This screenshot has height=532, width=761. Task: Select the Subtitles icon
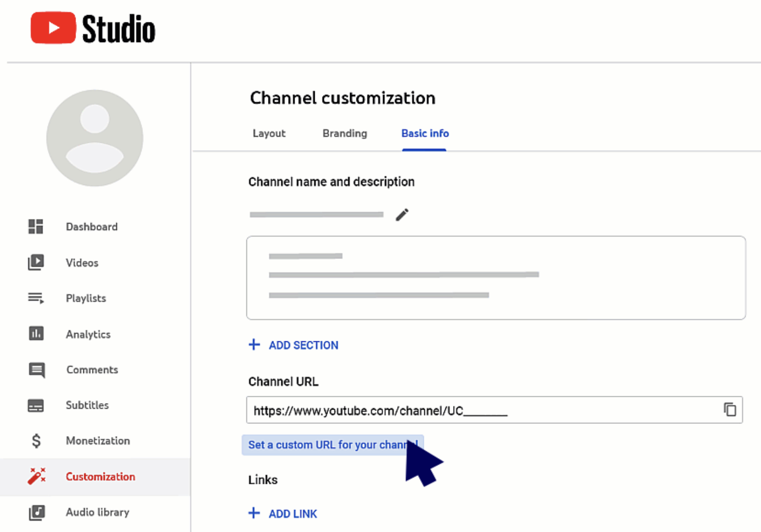pyautogui.click(x=37, y=405)
